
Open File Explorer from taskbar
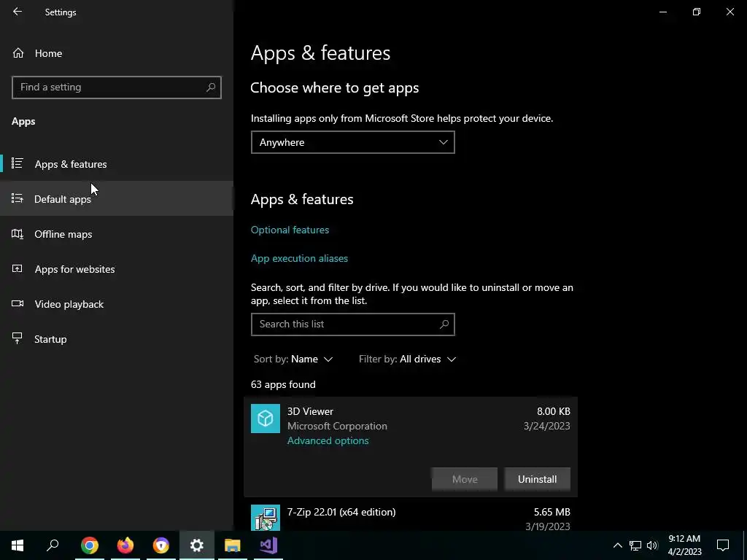click(x=233, y=545)
